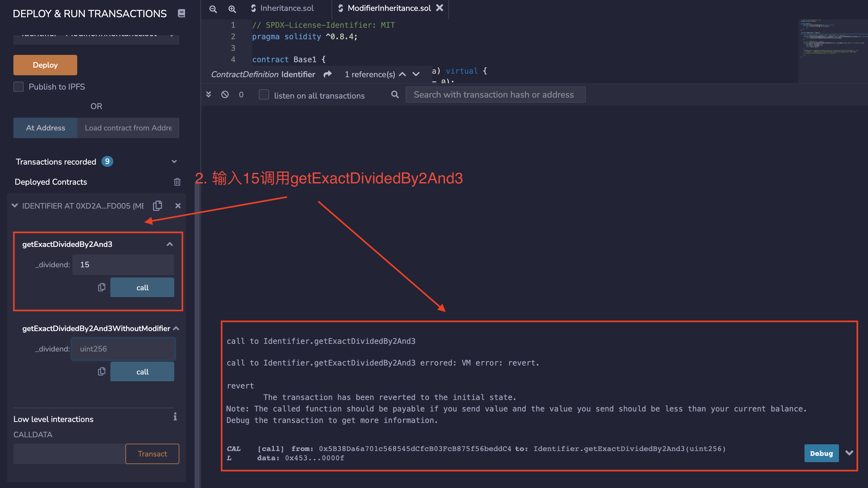Expand transaction log details next to Debug
This screenshot has width=868, height=488.
[849, 453]
